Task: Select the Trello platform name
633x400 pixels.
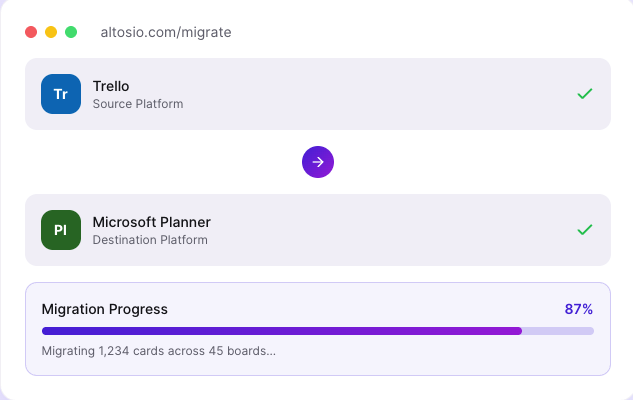Action: pos(111,86)
